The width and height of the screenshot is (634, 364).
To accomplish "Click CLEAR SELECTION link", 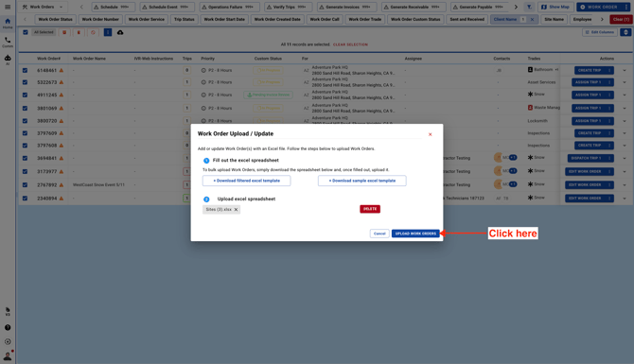I will (x=350, y=44).
